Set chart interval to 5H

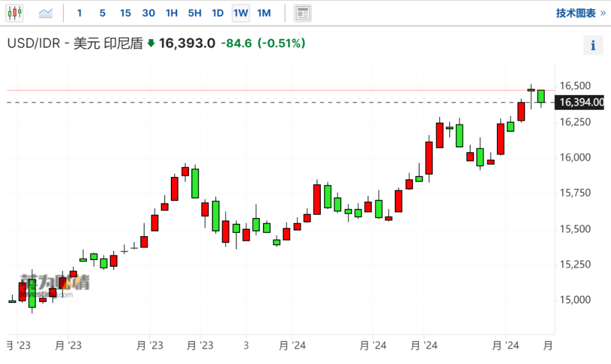[195, 12]
